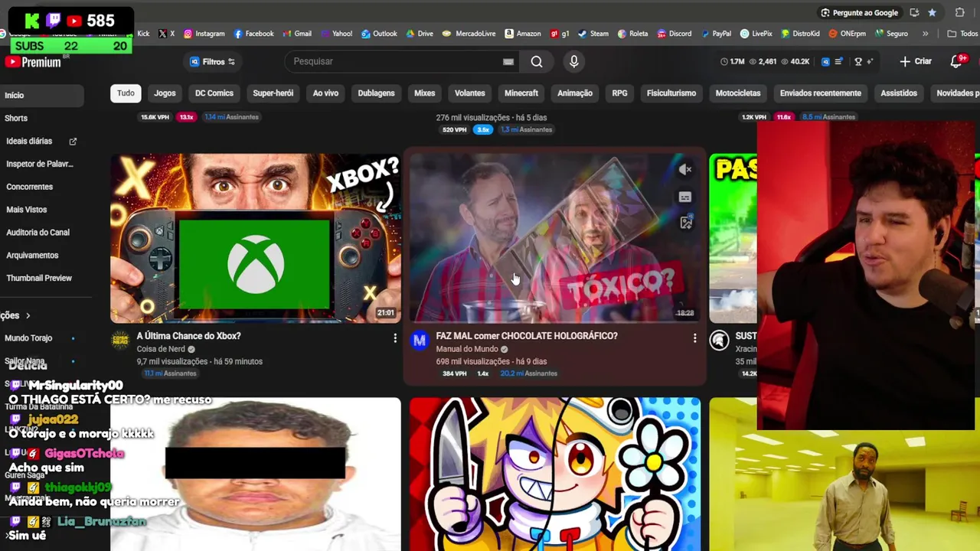Viewport: 980px width, 551px height.
Task: Open the MercadoLivre bookmark
Action: [469, 34]
